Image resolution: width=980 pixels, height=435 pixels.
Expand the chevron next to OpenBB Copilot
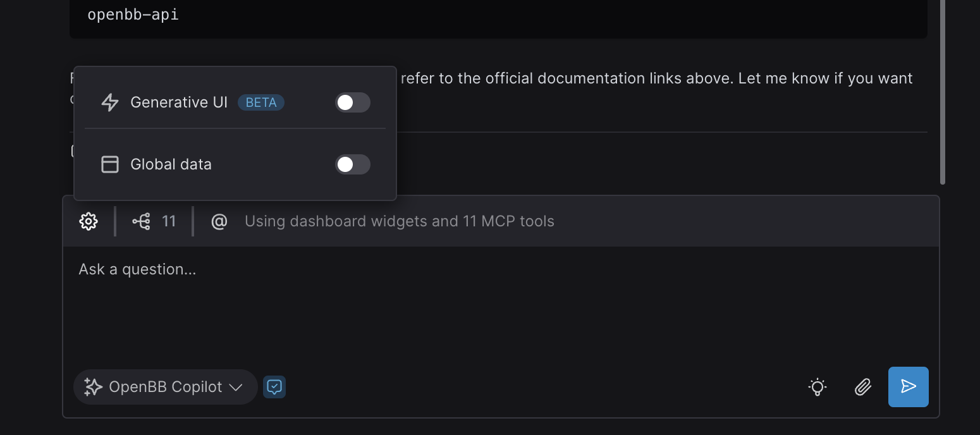[x=236, y=387]
